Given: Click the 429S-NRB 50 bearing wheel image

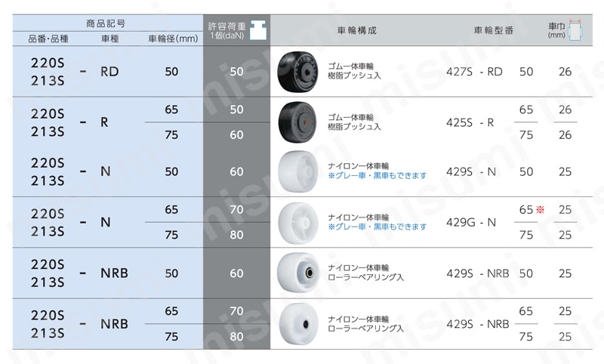Looking at the screenshot, I should point(298,273).
